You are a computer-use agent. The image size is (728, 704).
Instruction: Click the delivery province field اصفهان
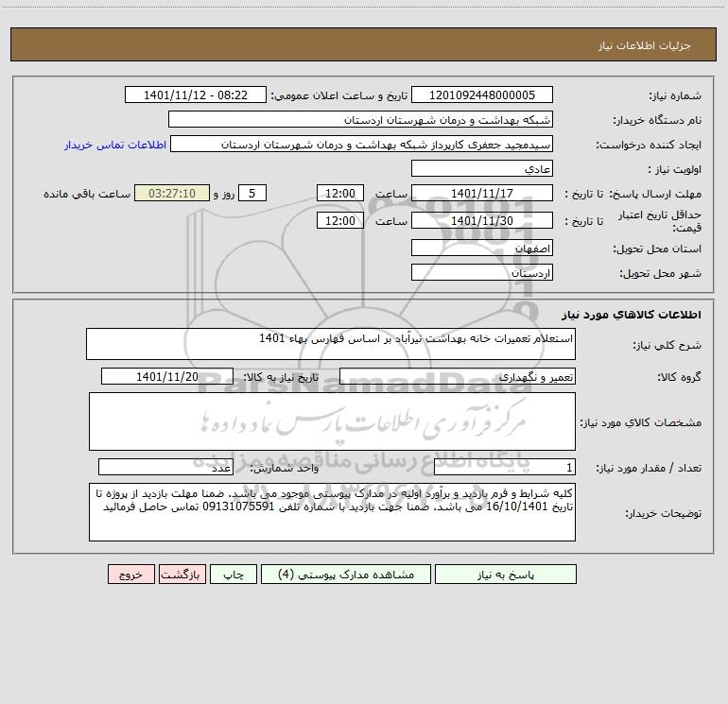point(482,248)
